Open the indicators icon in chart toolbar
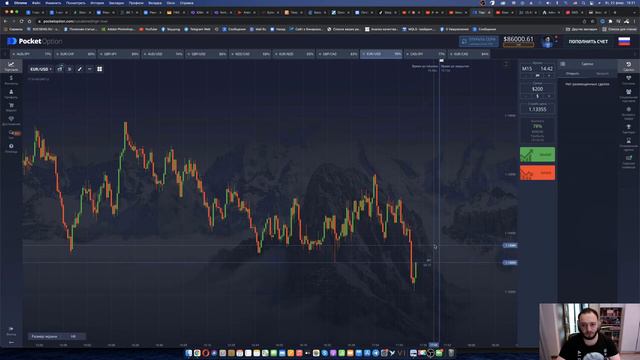The height and width of the screenshot is (360, 640). pos(70,69)
